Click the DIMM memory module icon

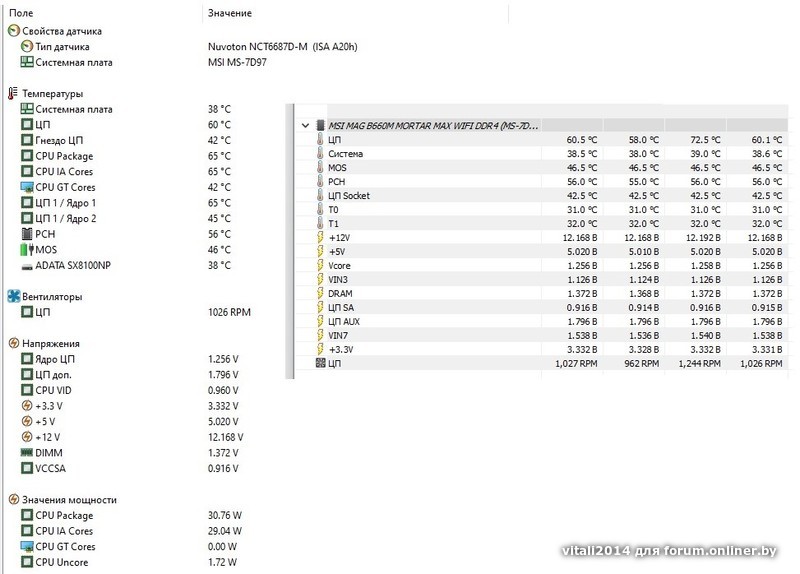[x=27, y=453]
